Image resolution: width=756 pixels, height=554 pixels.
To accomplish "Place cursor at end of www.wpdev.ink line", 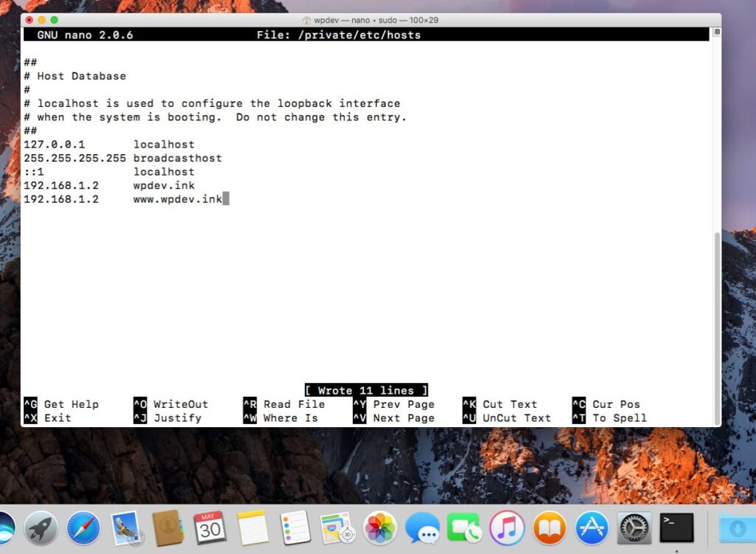I will [226, 199].
